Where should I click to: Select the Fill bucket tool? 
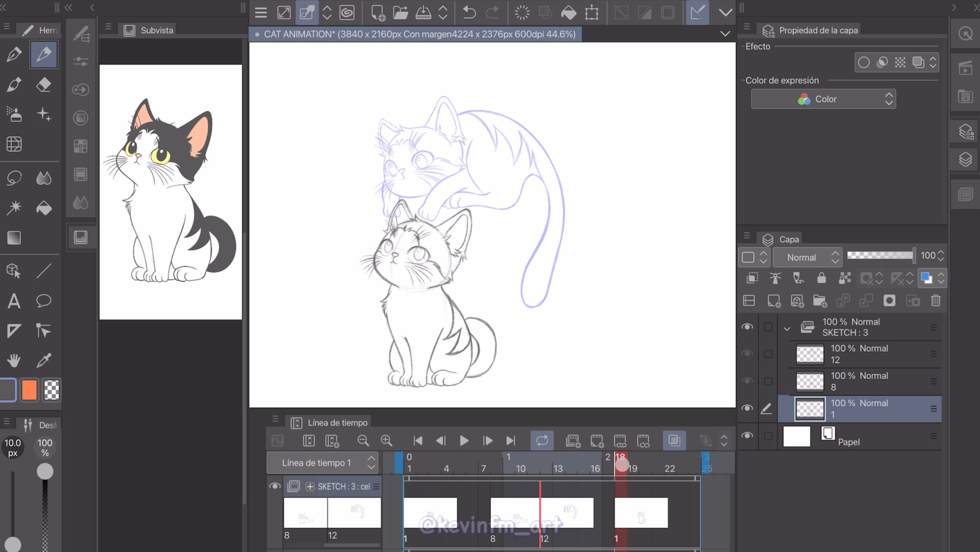[x=44, y=208]
